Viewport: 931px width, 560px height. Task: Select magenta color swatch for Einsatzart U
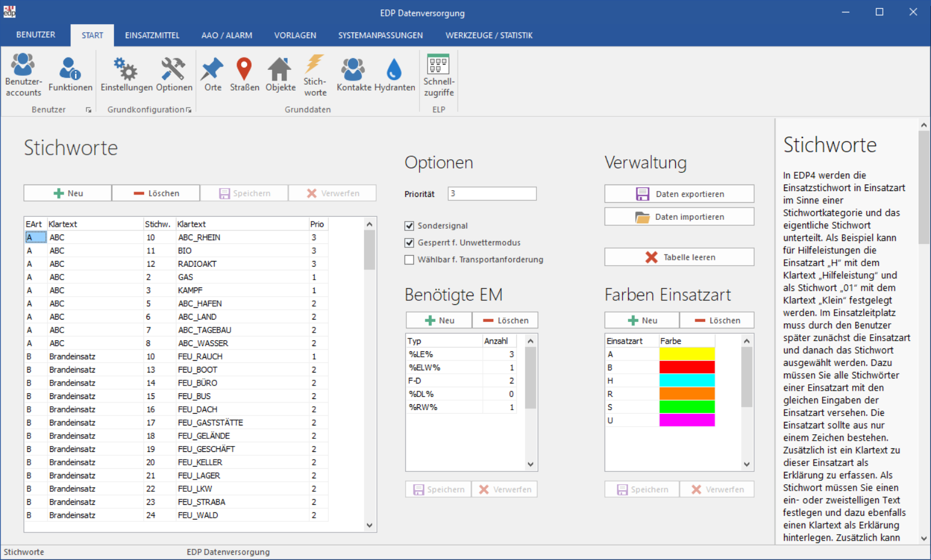(687, 420)
